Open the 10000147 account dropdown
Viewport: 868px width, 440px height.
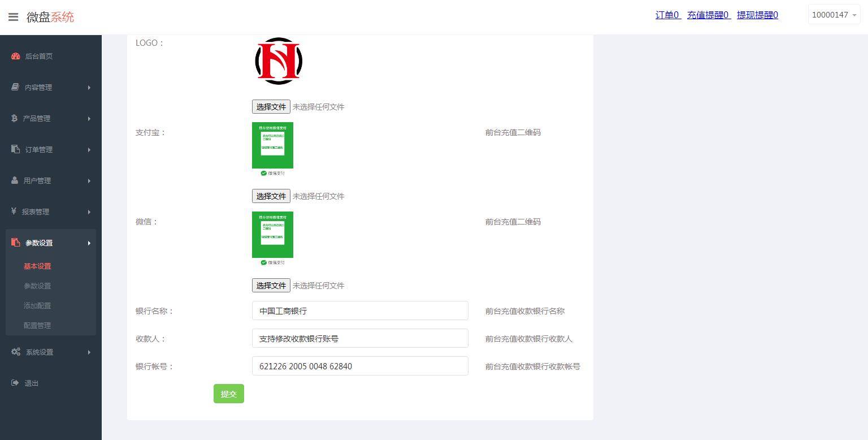(834, 15)
